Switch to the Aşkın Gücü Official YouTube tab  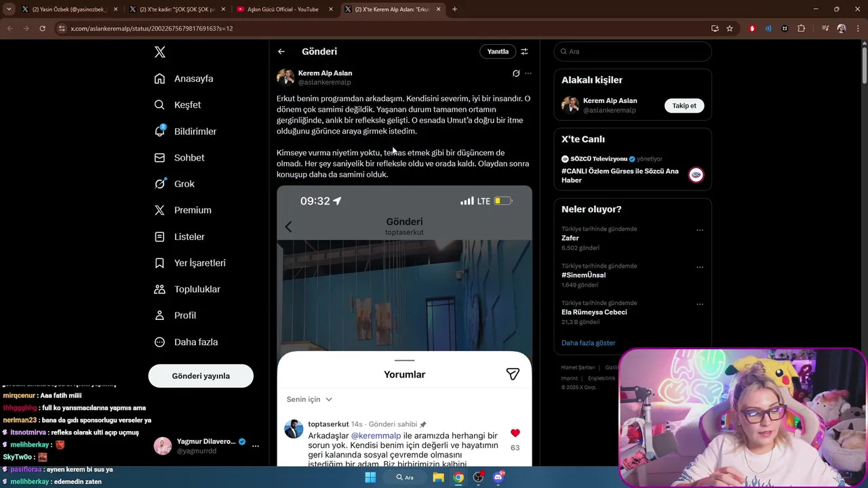tap(285, 9)
